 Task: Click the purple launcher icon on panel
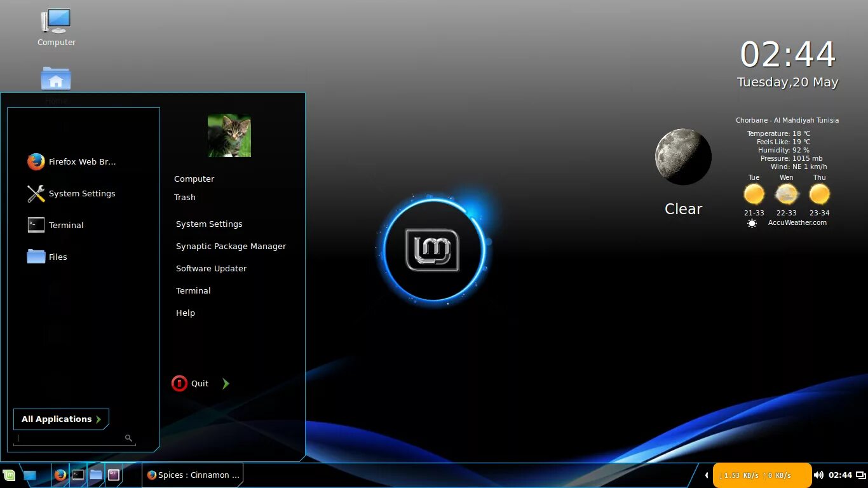tap(114, 475)
